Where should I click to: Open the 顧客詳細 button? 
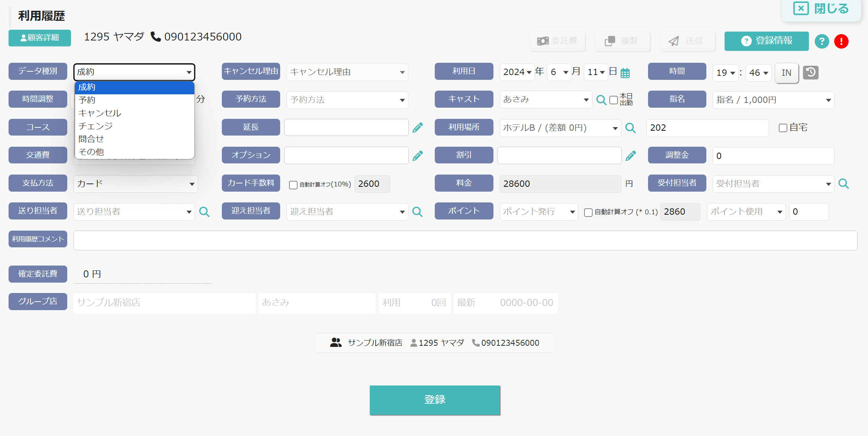click(x=40, y=38)
